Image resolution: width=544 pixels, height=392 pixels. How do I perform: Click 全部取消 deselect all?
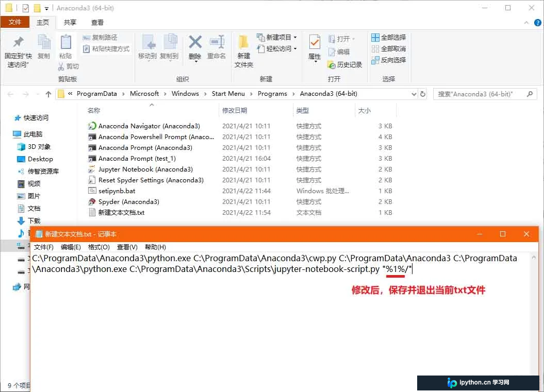(389, 49)
